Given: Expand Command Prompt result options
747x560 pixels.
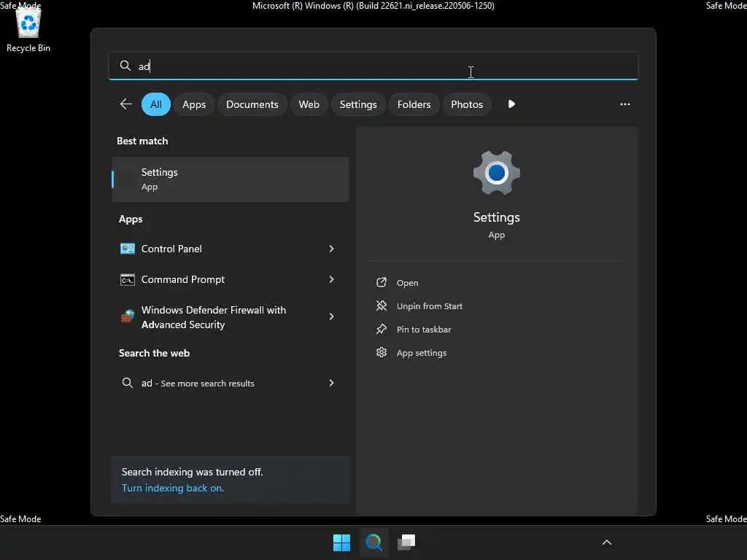Looking at the screenshot, I should (332, 279).
